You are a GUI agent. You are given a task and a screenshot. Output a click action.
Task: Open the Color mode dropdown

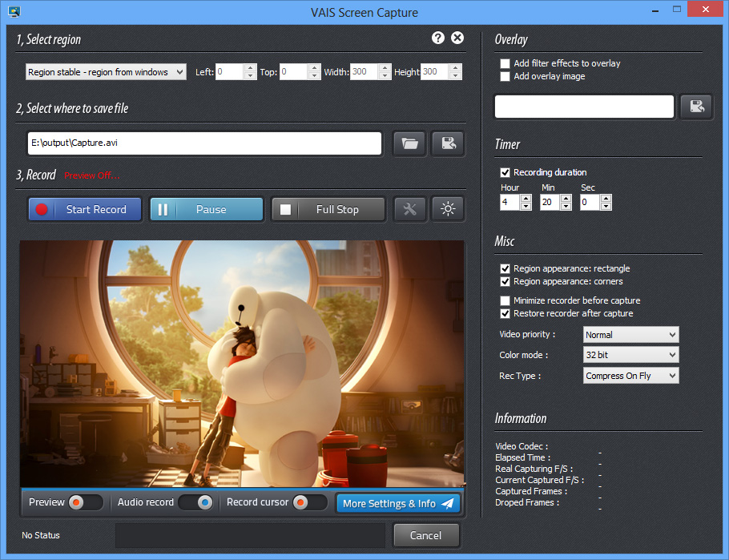tap(631, 355)
